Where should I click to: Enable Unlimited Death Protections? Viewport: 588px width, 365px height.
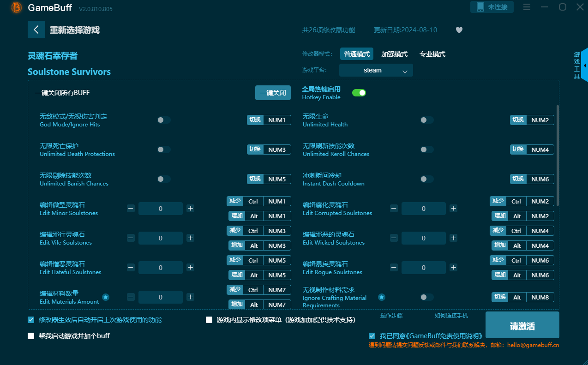click(164, 150)
